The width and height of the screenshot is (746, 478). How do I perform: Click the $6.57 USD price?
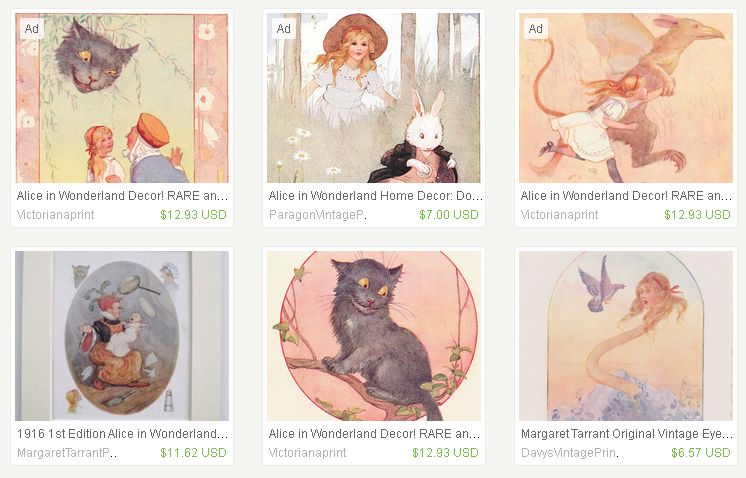tap(700, 453)
